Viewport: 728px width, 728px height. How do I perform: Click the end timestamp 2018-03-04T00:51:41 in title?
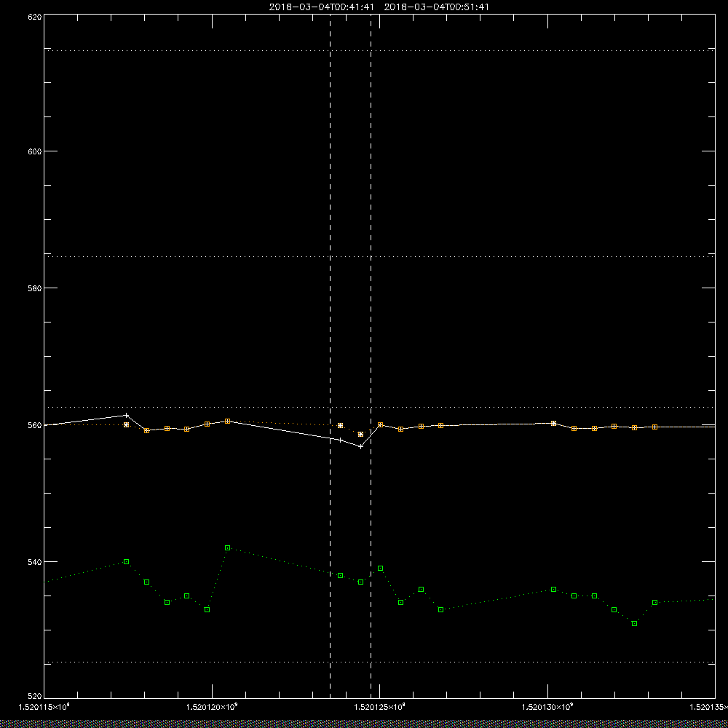pyautogui.click(x=436, y=7)
